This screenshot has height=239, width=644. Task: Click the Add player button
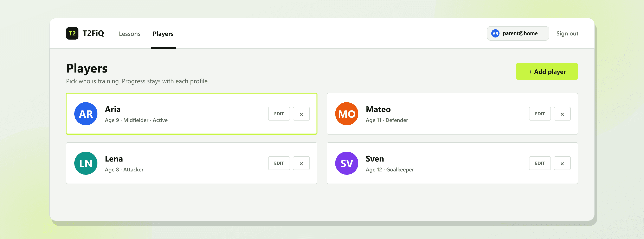tap(547, 71)
